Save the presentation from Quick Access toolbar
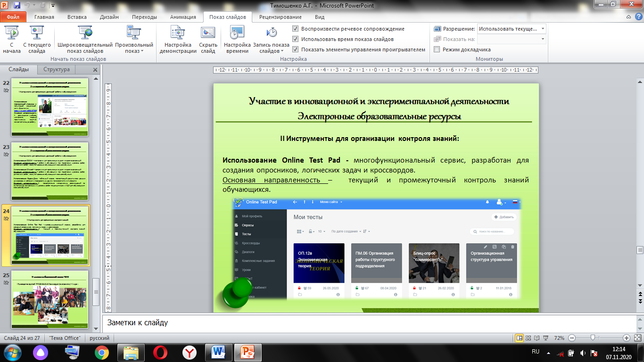 [x=17, y=6]
